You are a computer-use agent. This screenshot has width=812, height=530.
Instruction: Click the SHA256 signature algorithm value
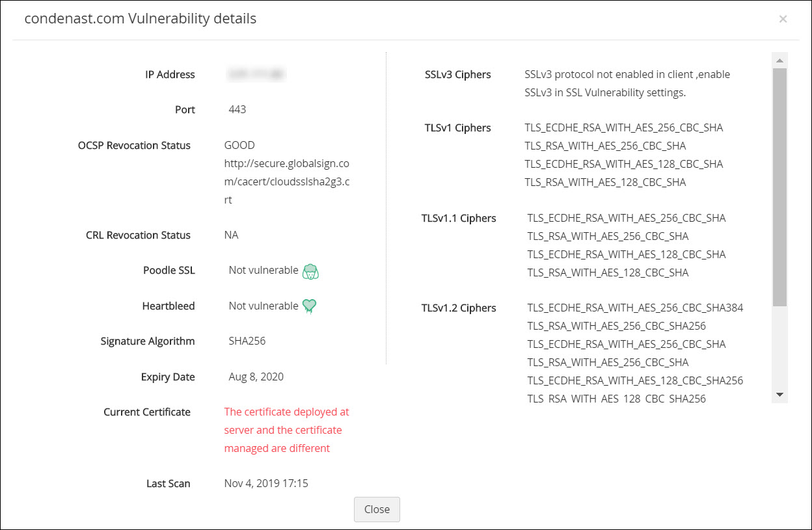coord(247,341)
